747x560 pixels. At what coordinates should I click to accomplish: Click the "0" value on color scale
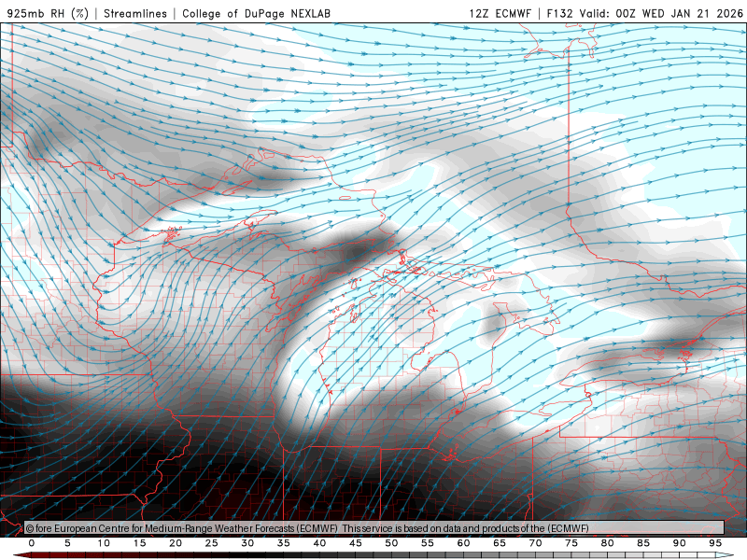tap(32, 543)
